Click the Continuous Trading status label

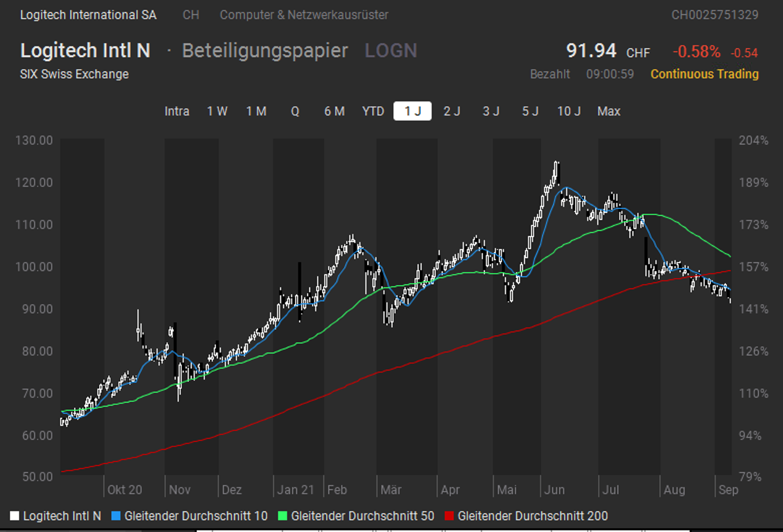coord(704,74)
